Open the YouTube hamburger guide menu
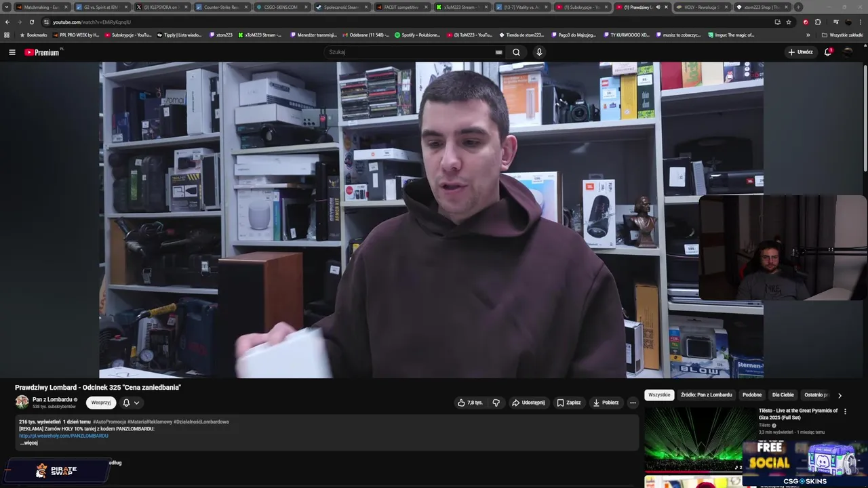The image size is (868, 488). 12,52
